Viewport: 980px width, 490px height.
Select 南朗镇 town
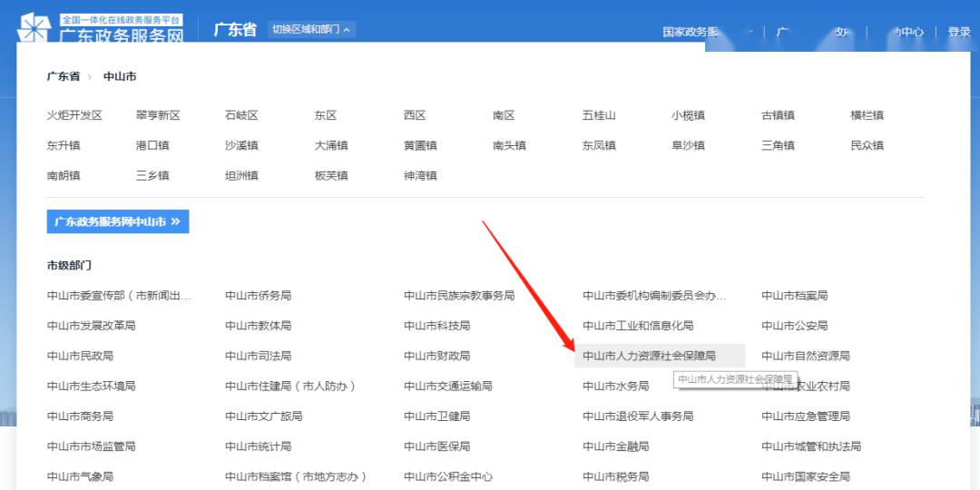pos(64,176)
